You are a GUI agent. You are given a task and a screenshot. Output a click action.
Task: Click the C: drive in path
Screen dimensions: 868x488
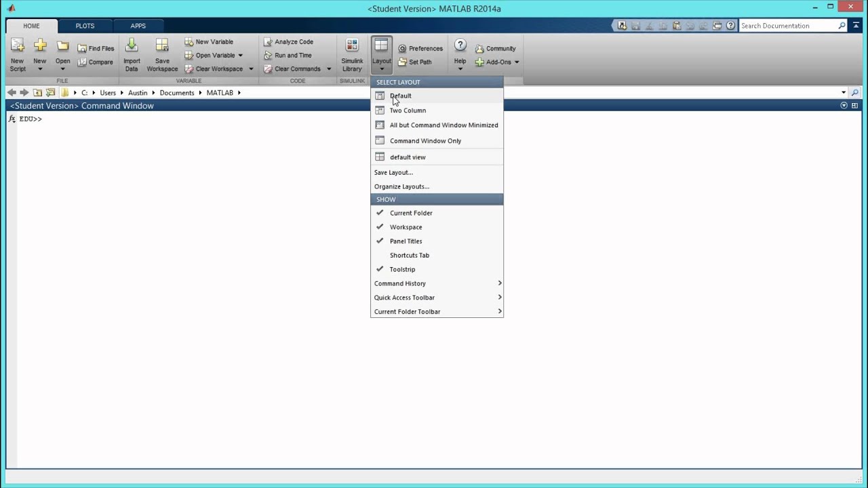pyautogui.click(x=85, y=92)
